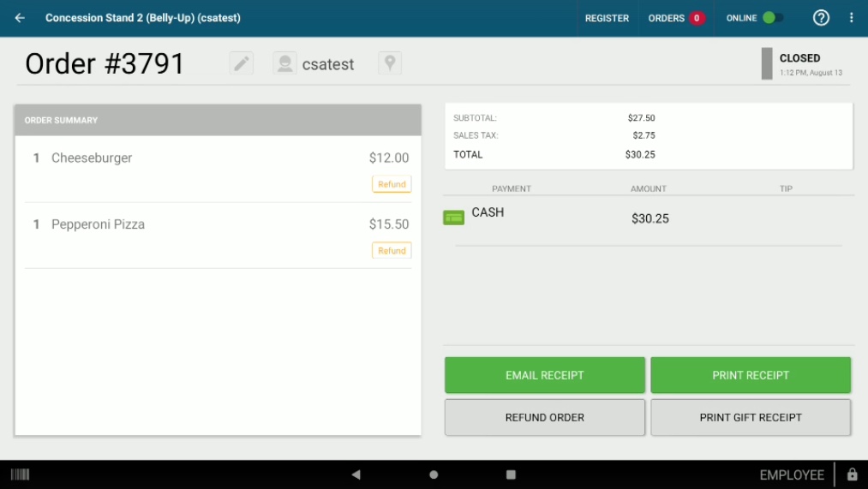Refund the Cheeseburger item
The height and width of the screenshot is (489, 868).
[392, 184]
